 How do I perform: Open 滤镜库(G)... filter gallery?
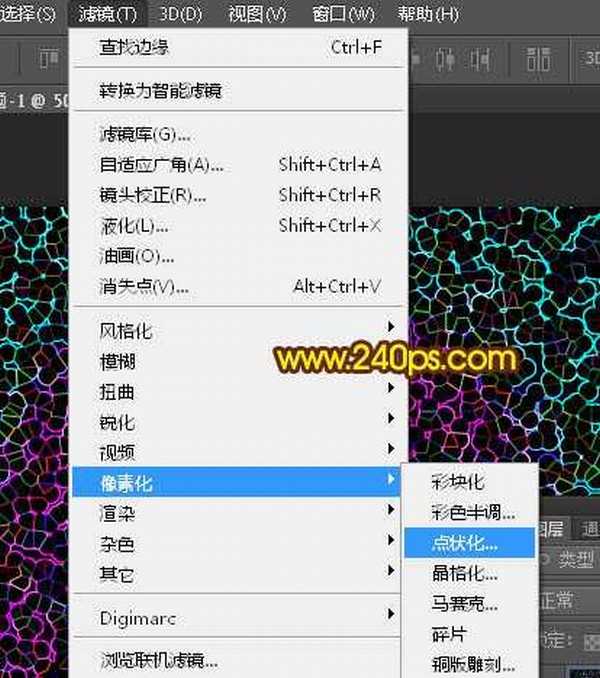pyautogui.click(x=145, y=135)
